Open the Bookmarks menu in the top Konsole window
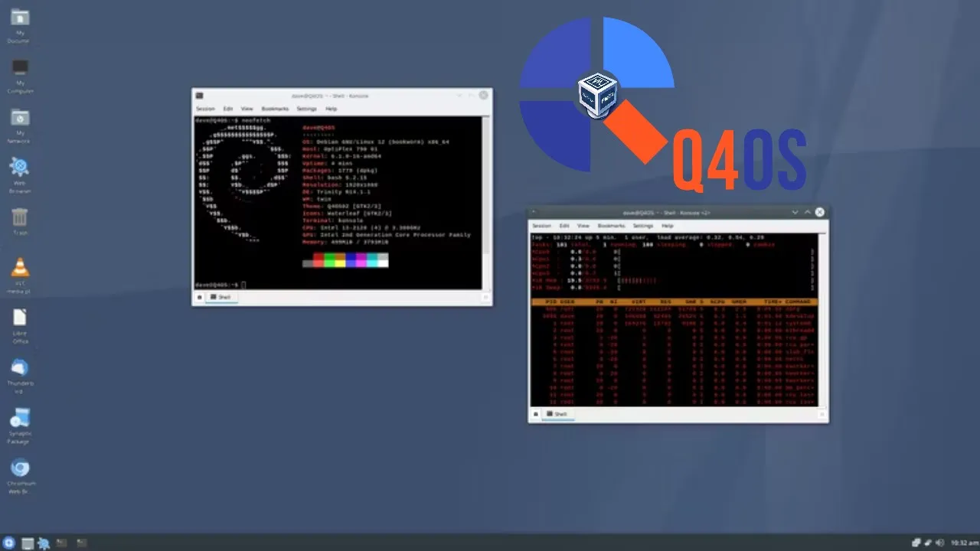Image resolution: width=980 pixels, height=551 pixels. 611,226
